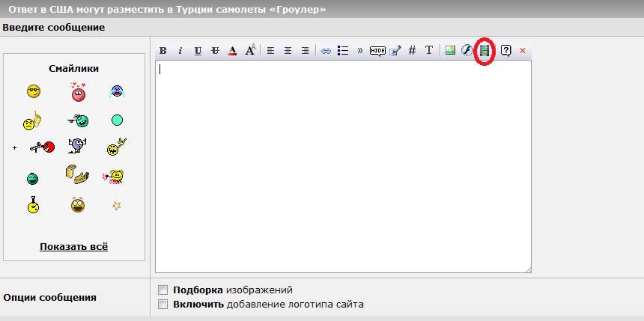This screenshot has width=644, height=321.
Task: Click the red X in the toolbar
Action: [523, 51]
